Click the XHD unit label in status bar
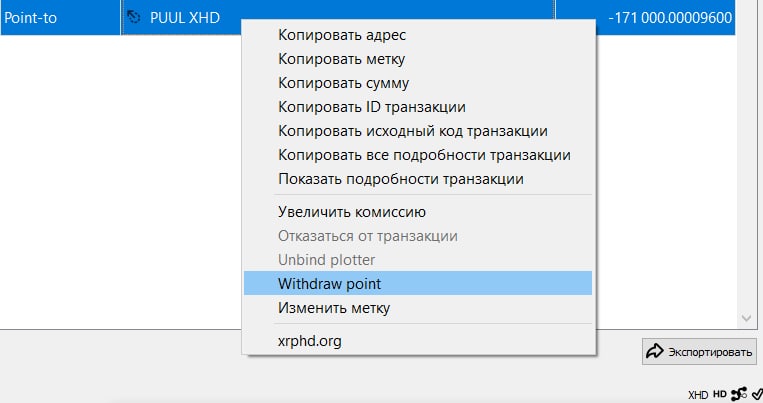This screenshot has height=403, width=763. pyautogui.click(x=699, y=394)
